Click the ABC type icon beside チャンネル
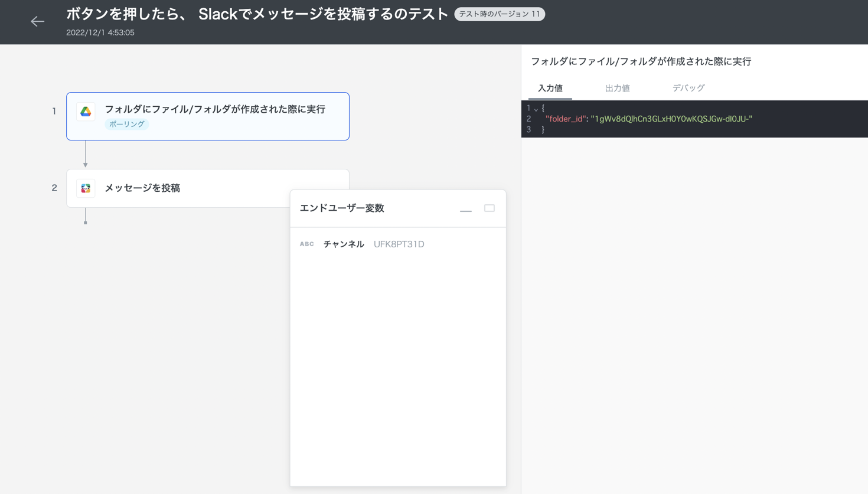This screenshot has width=868, height=494. [306, 244]
